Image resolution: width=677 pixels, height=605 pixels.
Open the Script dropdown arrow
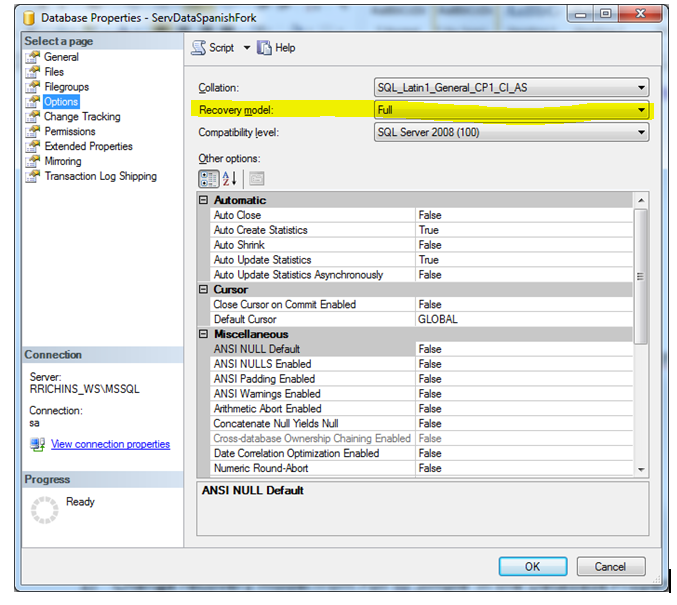[x=247, y=48]
